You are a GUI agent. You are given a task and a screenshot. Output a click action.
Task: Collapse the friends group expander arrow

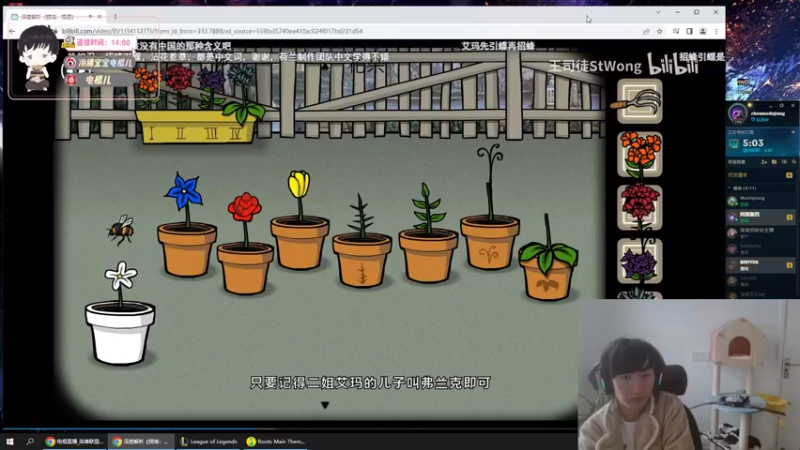(x=730, y=188)
